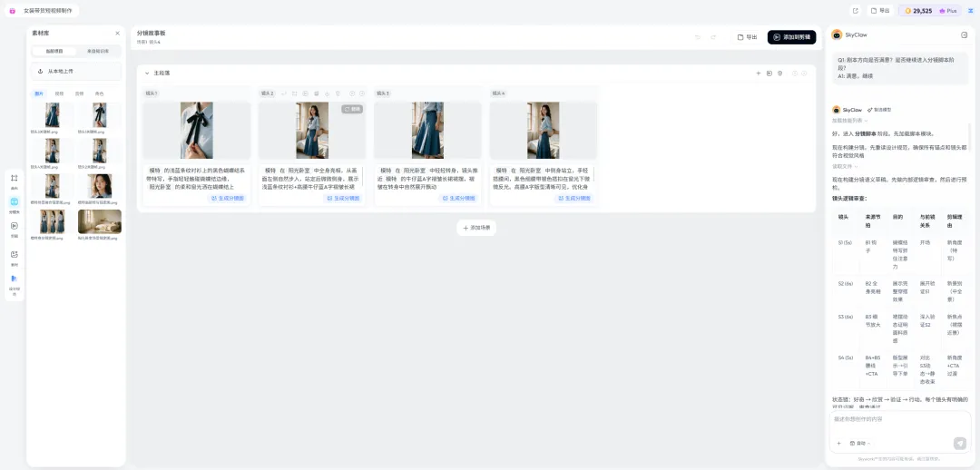Open the 分镜头 storyboard sidebar icon

pyautogui.click(x=15, y=204)
